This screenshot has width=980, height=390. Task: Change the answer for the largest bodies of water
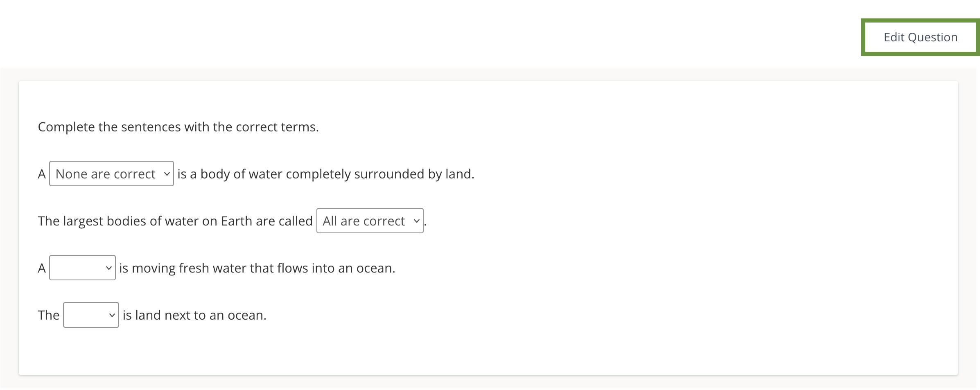[370, 221]
